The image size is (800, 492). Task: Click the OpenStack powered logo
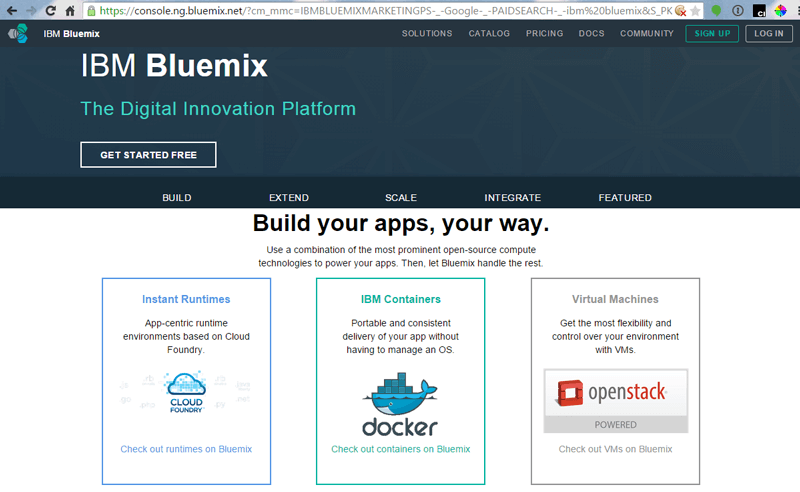coord(616,401)
